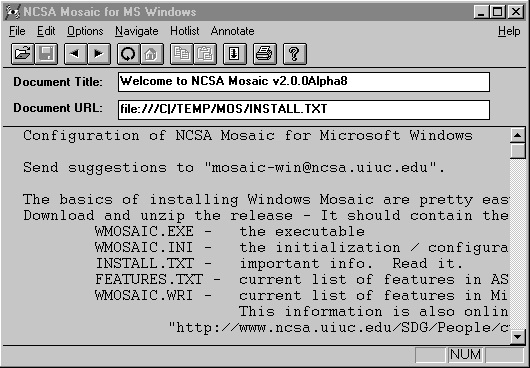
Task: Click the "important info. Read it." text
Action: (x=351, y=264)
